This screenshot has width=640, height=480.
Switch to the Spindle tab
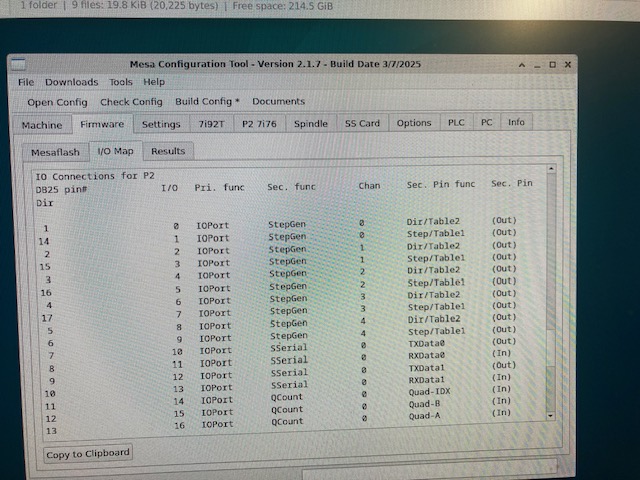(311, 124)
